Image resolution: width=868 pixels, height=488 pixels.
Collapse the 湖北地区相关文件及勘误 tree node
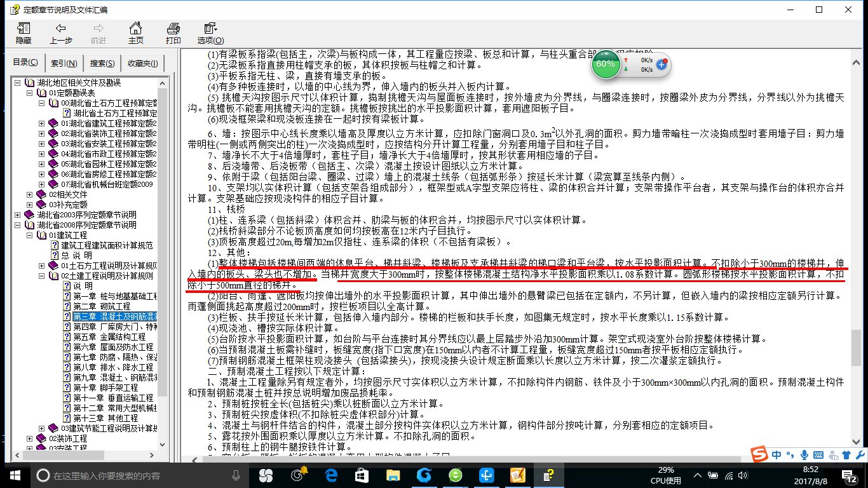tap(18, 83)
